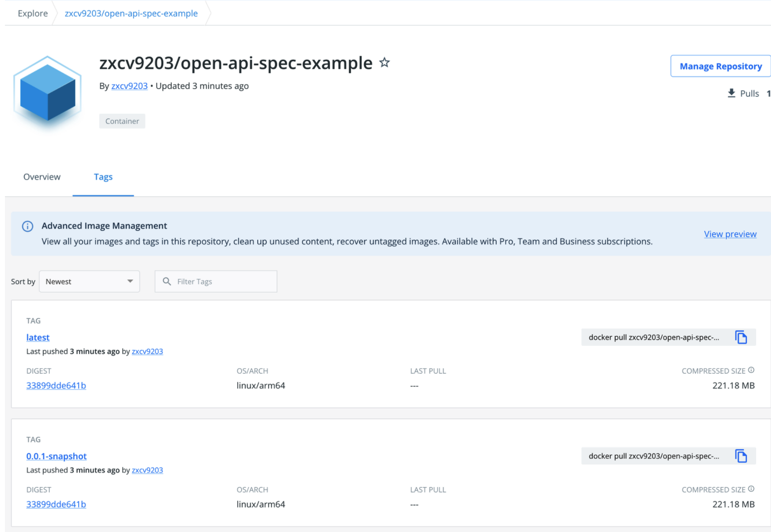Open digest 33899dde641b under latest tag
771x532 pixels.
pyautogui.click(x=56, y=386)
